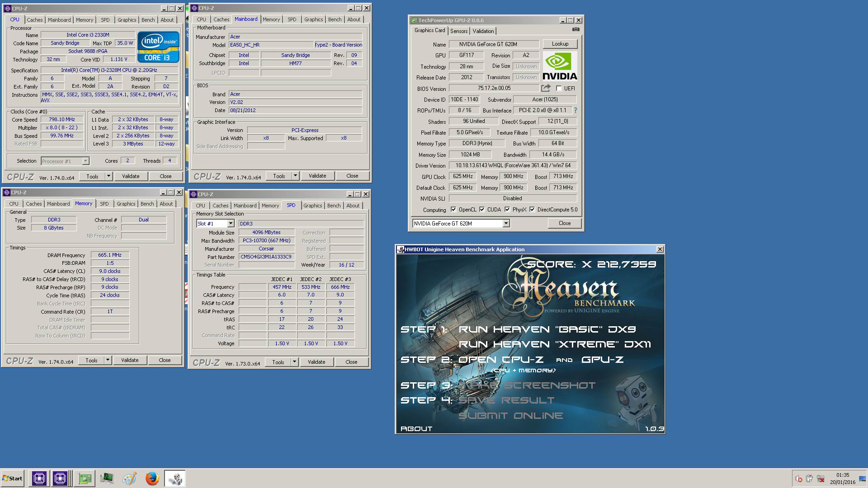This screenshot has height=488, width=868.
Task: Open the Slot #1 memory slot dropdown
Action: [231, 224]
